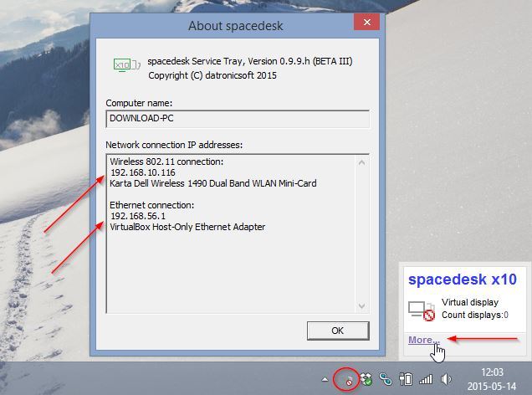
Task: Confirm the About dialog with OK
Action: point(338,331)
